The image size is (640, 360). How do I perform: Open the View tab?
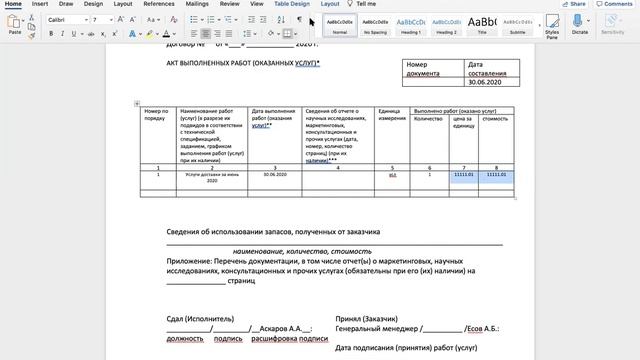tap(256, 4)
